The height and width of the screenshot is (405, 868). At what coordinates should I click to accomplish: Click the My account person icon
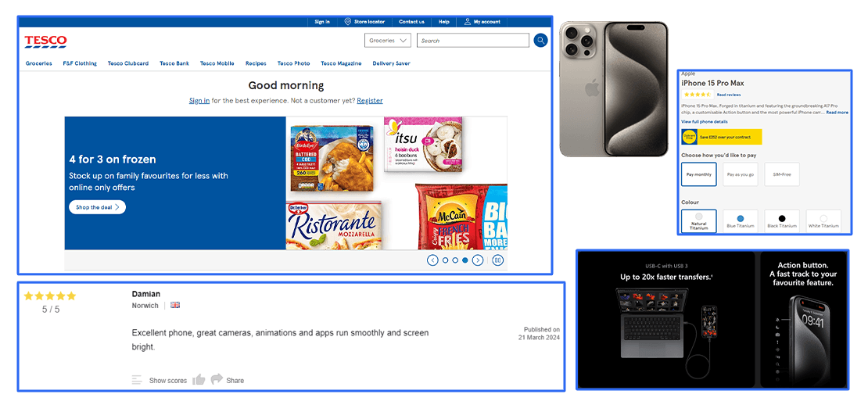tap(468, 22)
